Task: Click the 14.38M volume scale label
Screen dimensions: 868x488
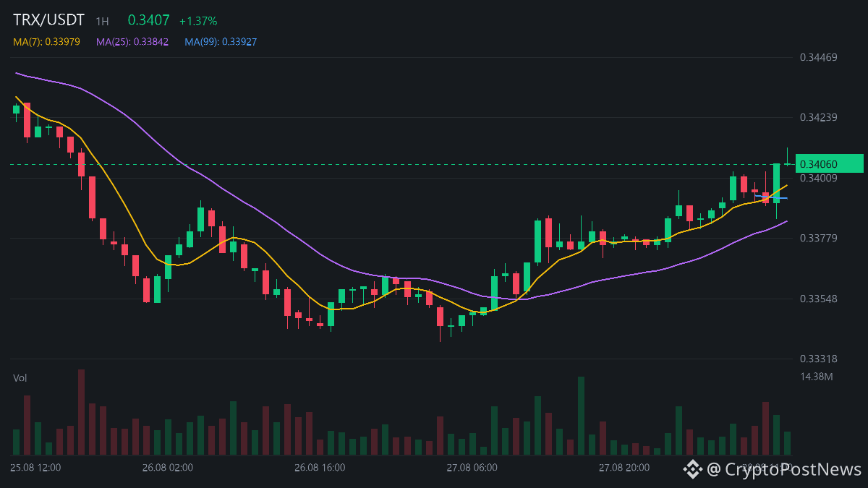Action: pyautogui.click(x=817, y=377)
